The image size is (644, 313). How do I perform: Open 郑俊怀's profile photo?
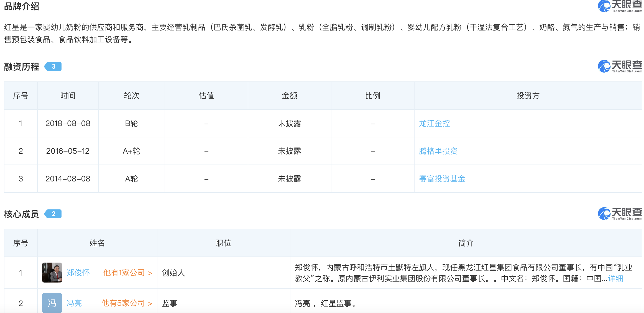click(52, 273)
